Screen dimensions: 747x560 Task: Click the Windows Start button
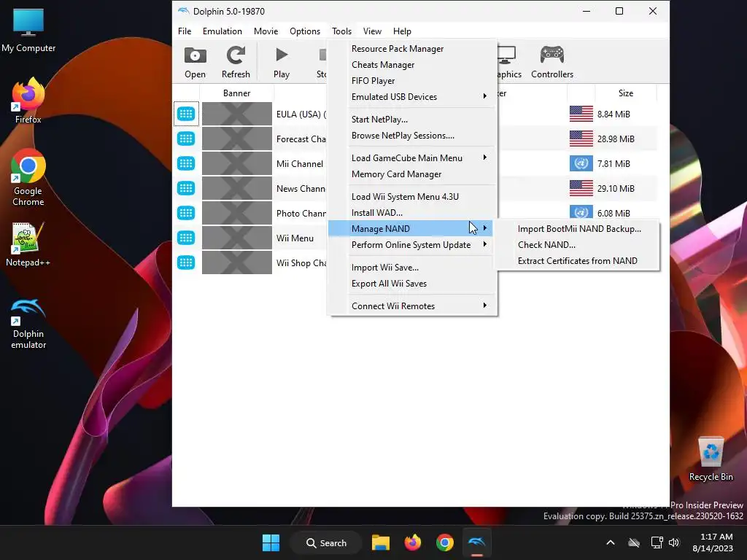click(271, 542)
